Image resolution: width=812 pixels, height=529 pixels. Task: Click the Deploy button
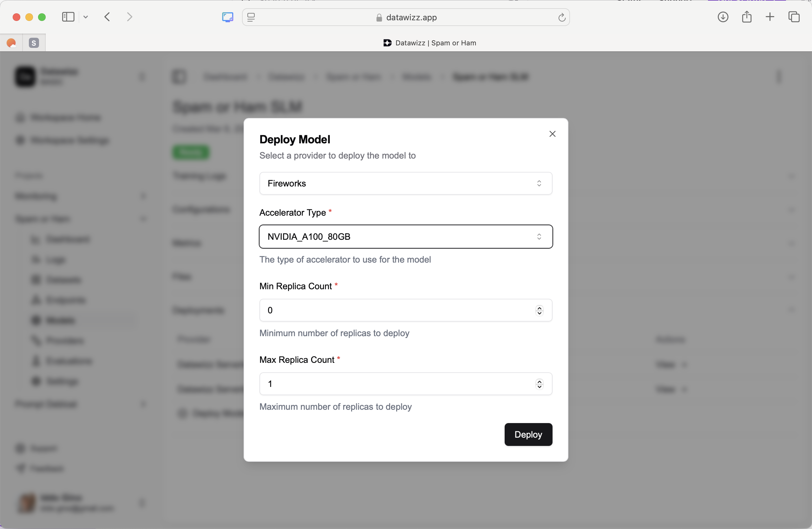pos(528,434)
